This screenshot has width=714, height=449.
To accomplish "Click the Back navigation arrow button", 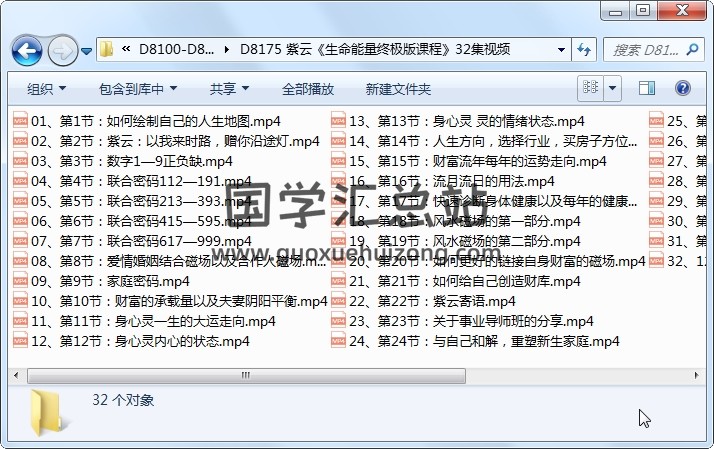I will coord(25,49).
